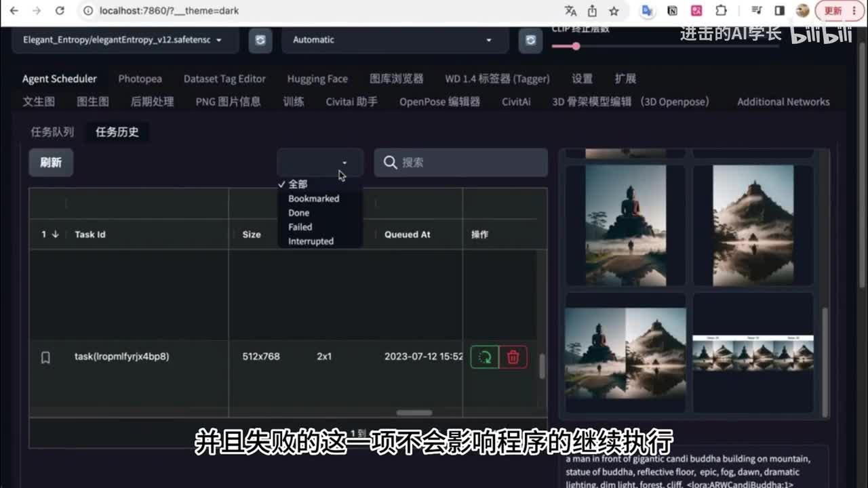The image size is (868, 488).
Task: Click the 搜索 search input field
Action: 468,163
